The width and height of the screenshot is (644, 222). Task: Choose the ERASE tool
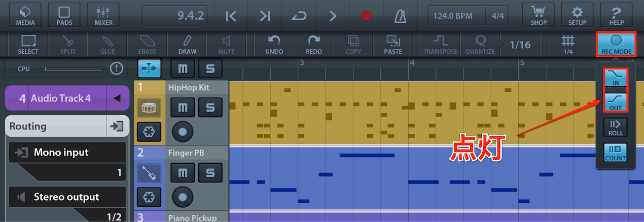coord(147,45)
